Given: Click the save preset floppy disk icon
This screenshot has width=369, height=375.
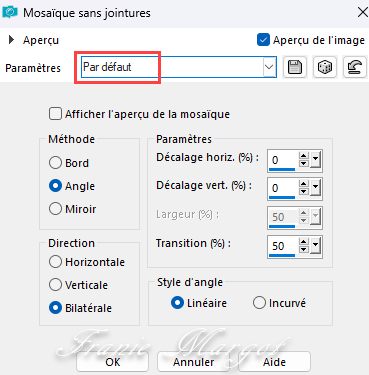Looking at the screenshot, I should (295, 67).
